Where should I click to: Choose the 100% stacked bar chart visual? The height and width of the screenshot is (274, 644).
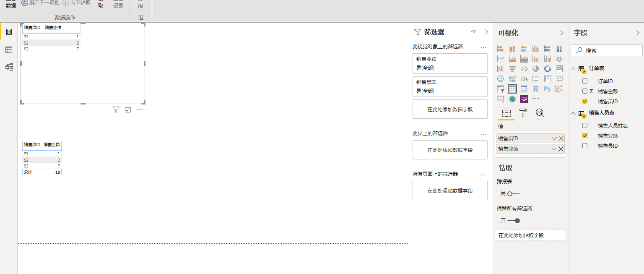pos(547,49)
